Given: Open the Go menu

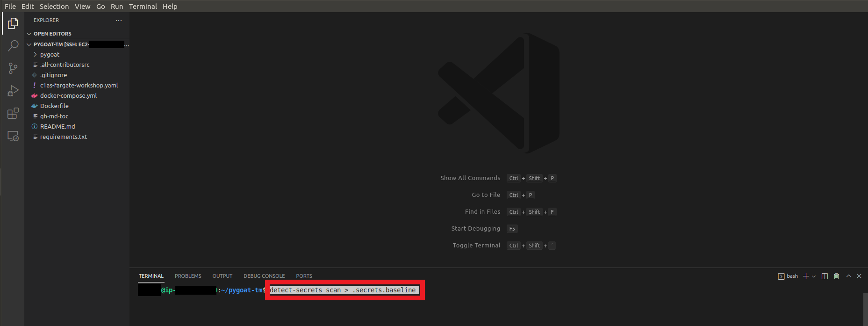Looking at the screenshot, I should [100, 7].
